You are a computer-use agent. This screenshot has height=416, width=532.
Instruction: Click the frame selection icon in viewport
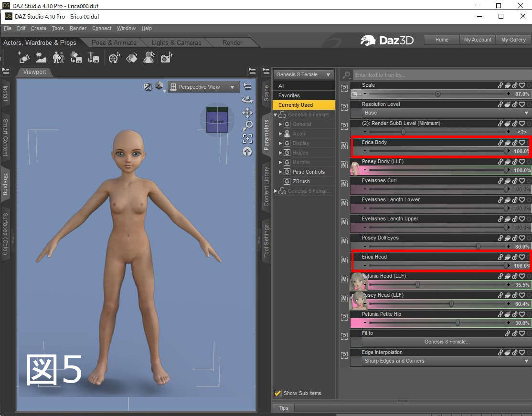[247, 138]
